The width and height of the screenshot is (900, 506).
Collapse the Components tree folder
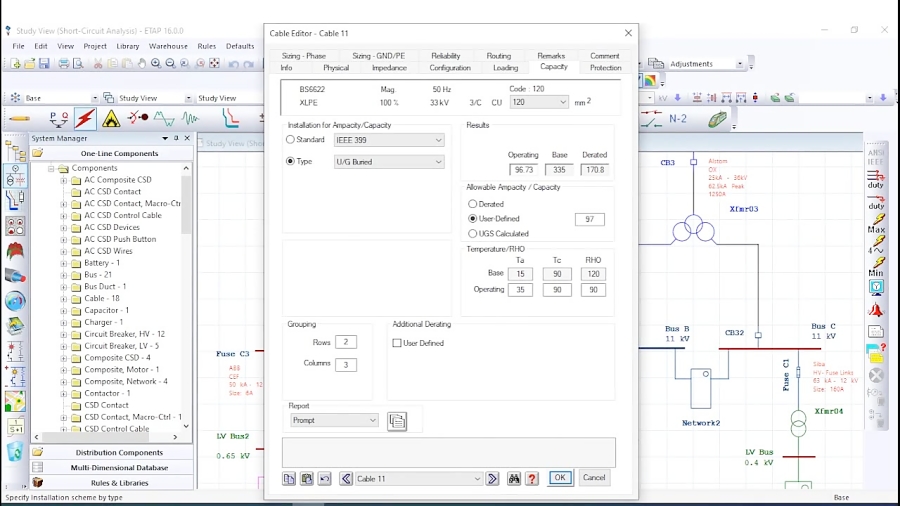tap(51, 168)
